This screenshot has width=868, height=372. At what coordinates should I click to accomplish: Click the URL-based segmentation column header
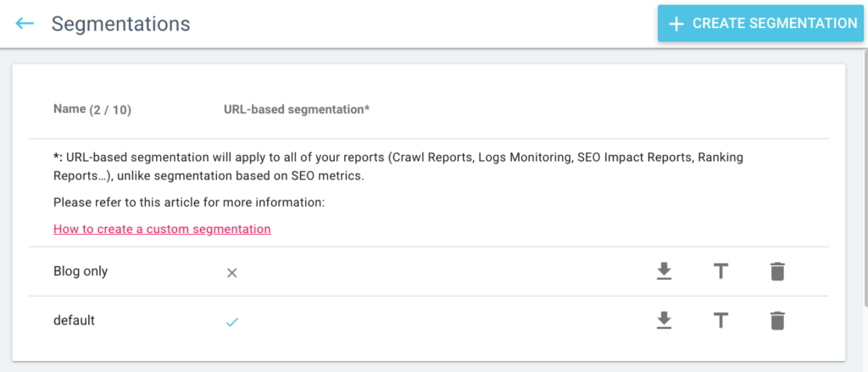tap(297, 109)
